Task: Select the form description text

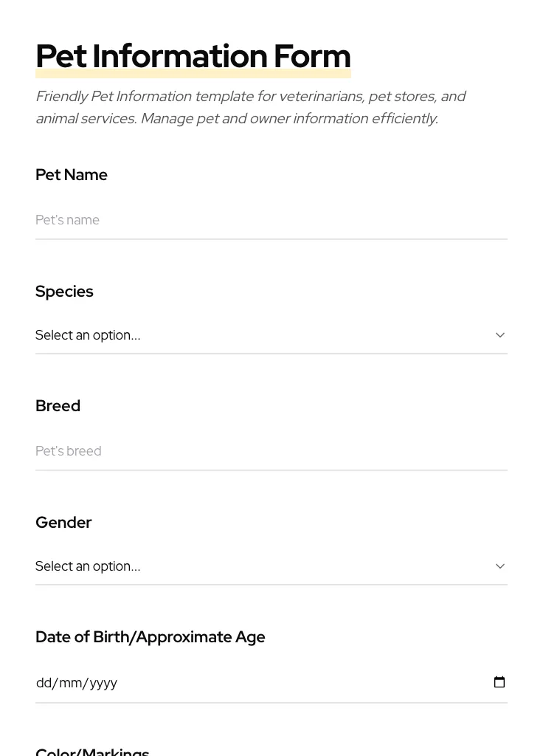Action: point(250,107)
